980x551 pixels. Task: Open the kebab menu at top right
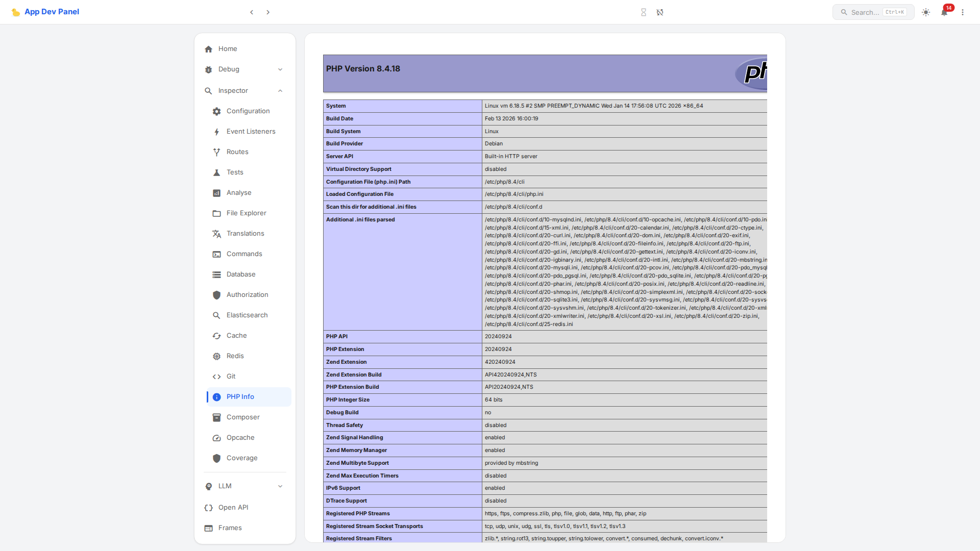click(x=963, y=12)
